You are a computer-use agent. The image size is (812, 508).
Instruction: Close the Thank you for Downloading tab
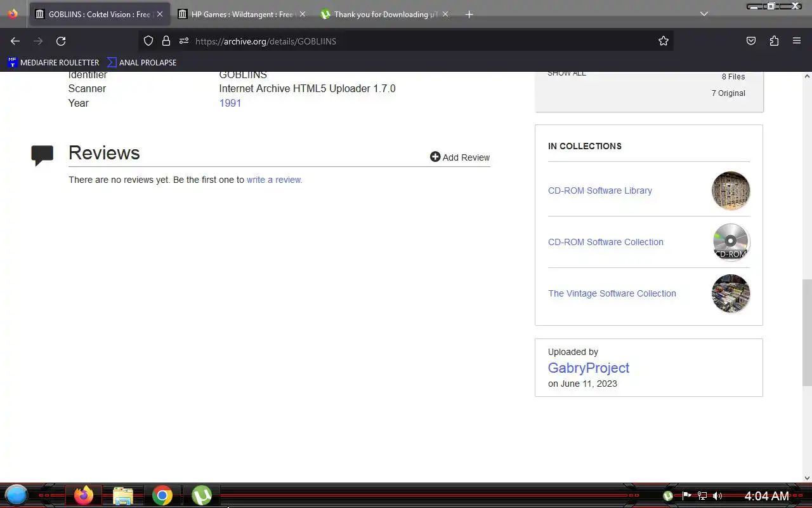(x=445, y=14)
